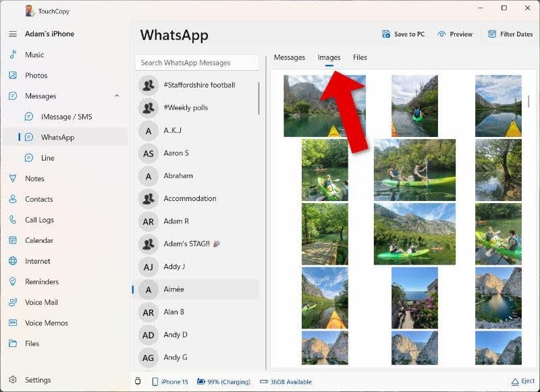
Task: Click the battery charging status icon
Action: (x=200, y=381)
